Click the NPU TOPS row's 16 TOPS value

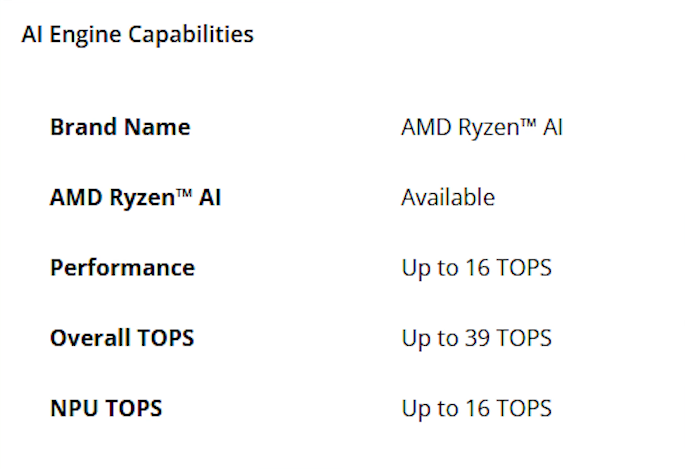tap(476, 408)
